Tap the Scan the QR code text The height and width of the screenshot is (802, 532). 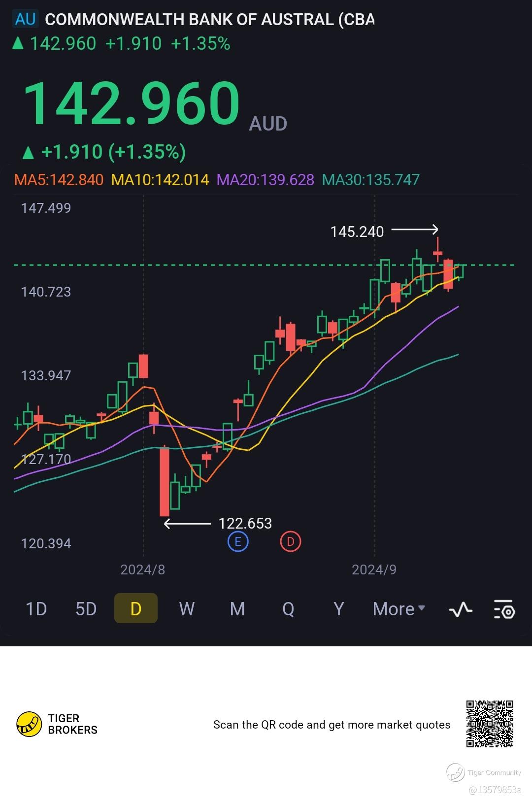click(332, 725)
